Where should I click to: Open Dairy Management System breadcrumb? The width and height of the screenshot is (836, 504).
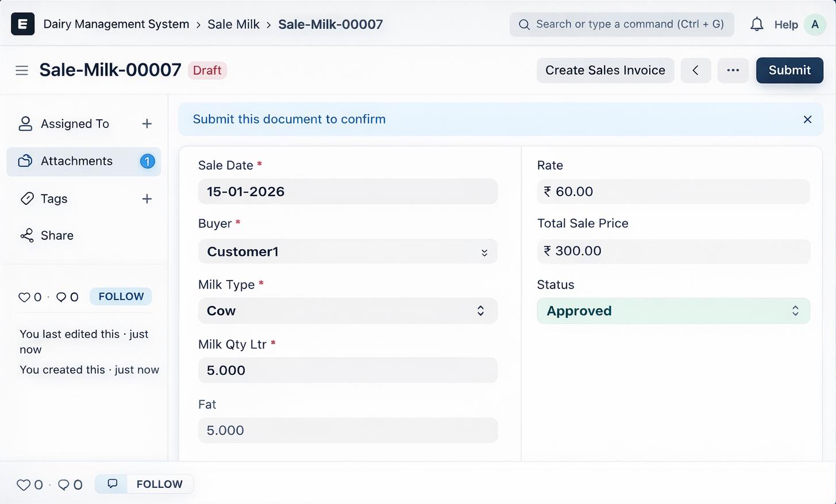[116, 24]
